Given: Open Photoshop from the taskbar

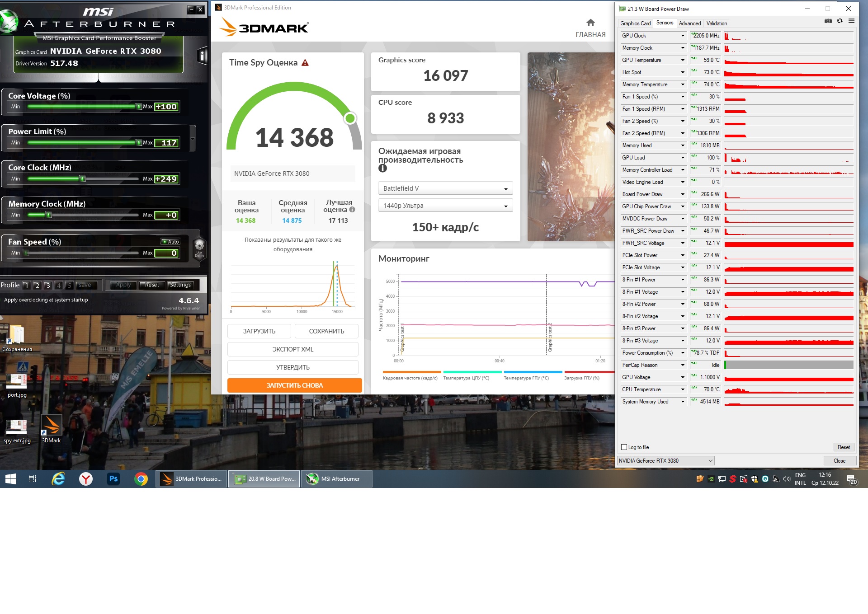Looking at the screenshot, I should tap(113, 479).
